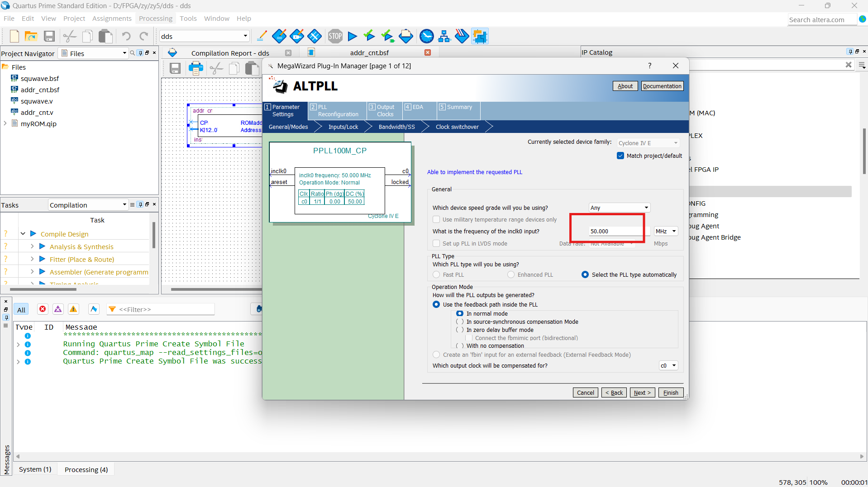Click Back button in MegaWizard

pos(614,392)
